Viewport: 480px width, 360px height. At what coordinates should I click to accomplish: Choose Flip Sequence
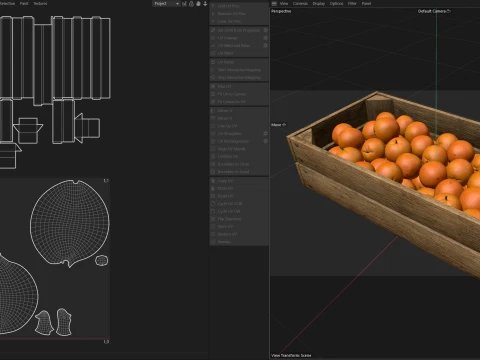point(239,219)
